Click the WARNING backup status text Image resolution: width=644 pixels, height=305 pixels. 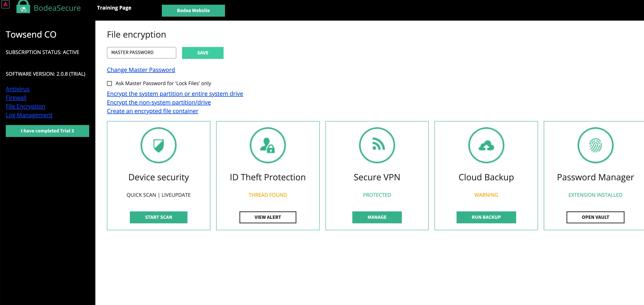click(486, 195)
